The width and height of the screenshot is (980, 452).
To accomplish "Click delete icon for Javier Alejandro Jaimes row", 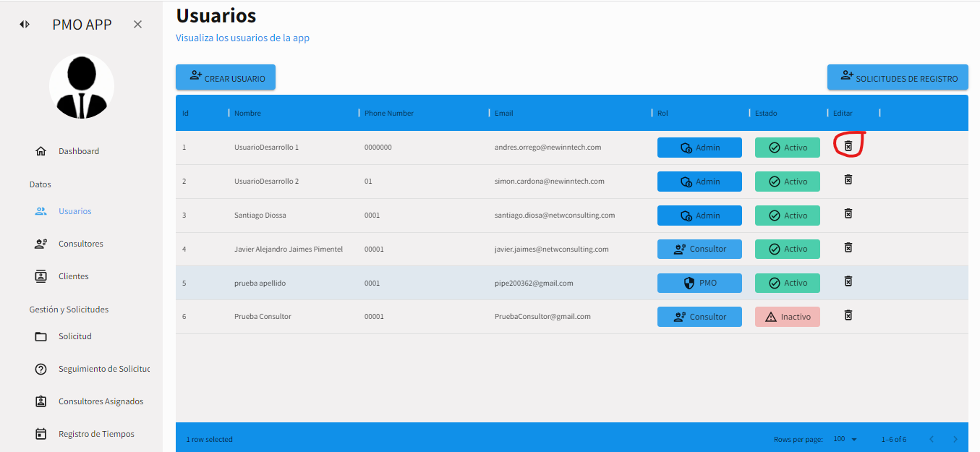I will coord(848,247).
